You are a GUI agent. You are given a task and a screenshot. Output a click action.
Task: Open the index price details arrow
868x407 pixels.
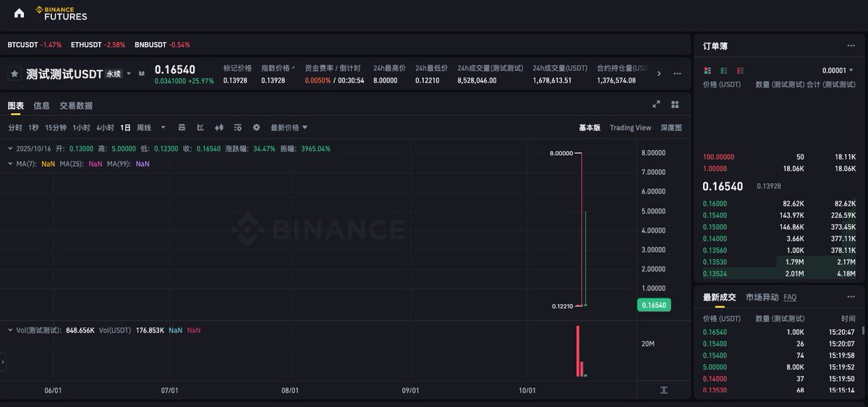tap(293, 67)
